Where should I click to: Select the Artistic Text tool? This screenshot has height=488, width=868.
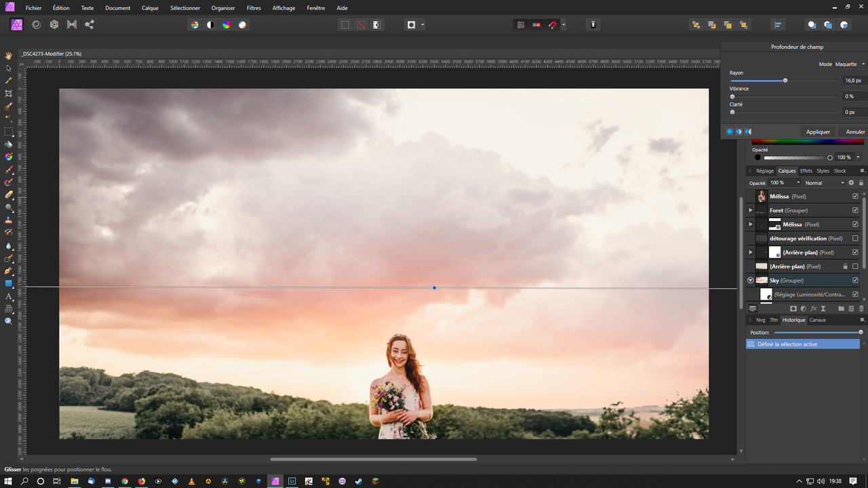click(x=9, y=296)
